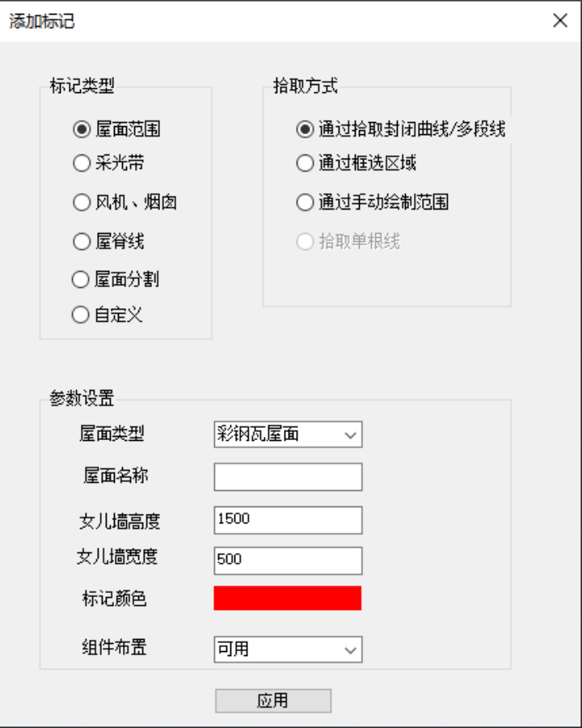582x728 pixels.
Task: Open the red 标记颜色 swatch
Action: [x=288, y=599]
